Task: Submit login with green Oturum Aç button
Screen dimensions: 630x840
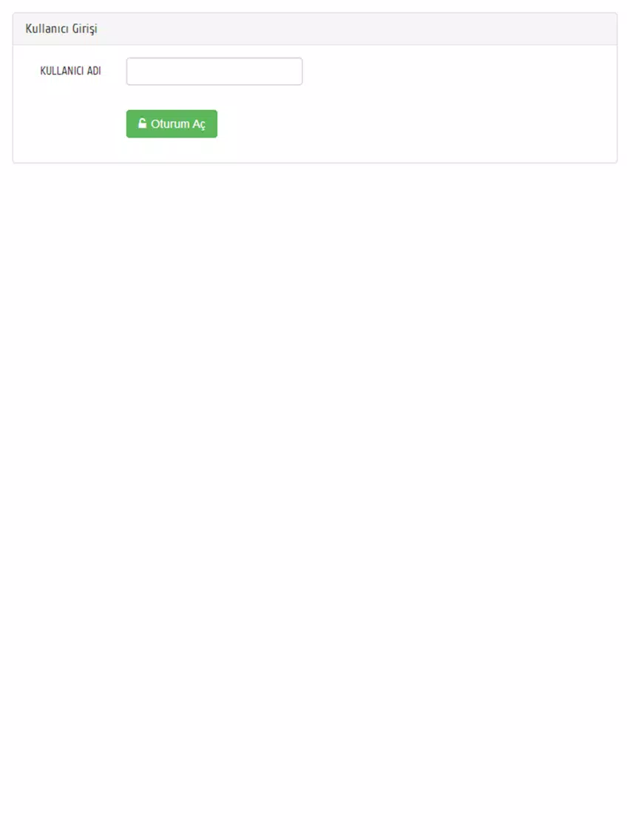Action: point(172,123)
